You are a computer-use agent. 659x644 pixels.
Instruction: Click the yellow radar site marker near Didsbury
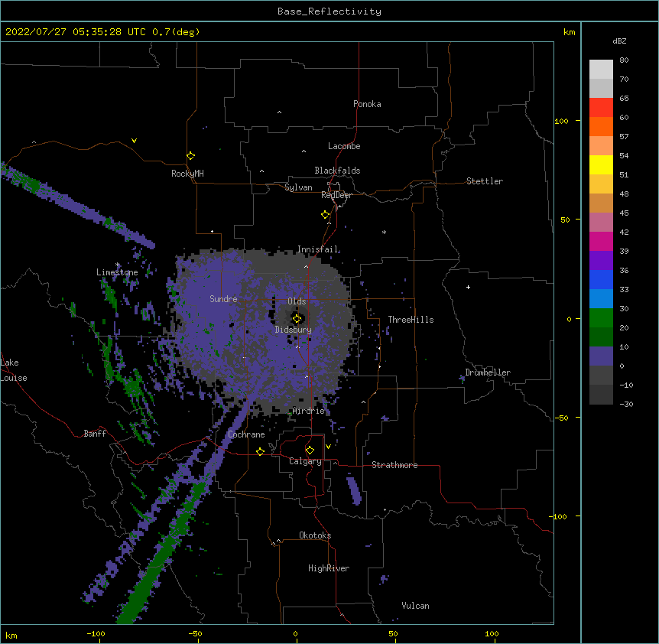pyautogui.click(x=297, y=319)
